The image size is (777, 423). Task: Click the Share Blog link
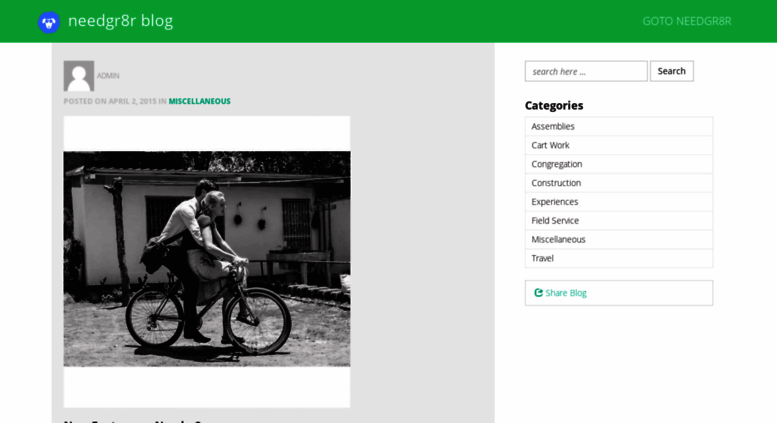[565, 293]
